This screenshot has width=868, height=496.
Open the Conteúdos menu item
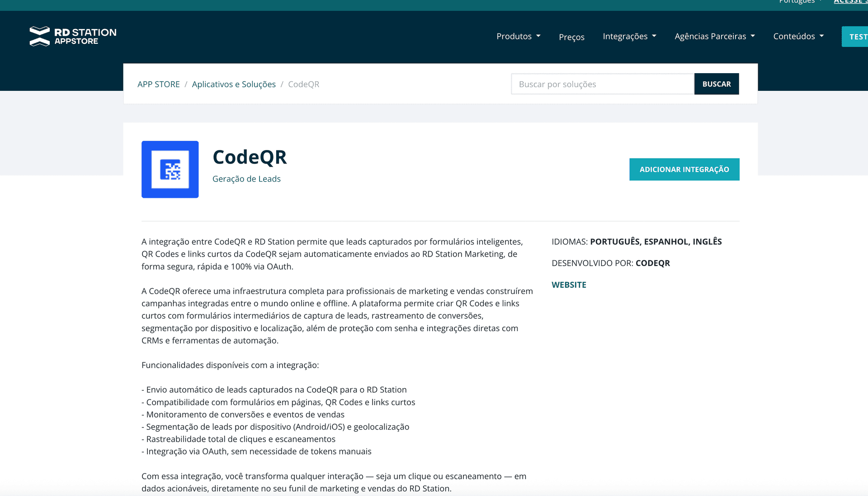(794, 36)
